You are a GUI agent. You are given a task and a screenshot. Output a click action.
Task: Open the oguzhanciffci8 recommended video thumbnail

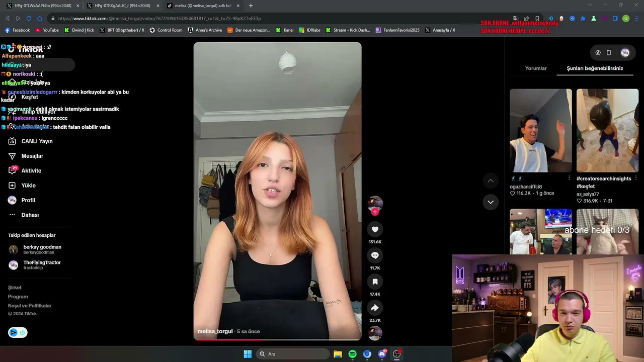[541, 131]
